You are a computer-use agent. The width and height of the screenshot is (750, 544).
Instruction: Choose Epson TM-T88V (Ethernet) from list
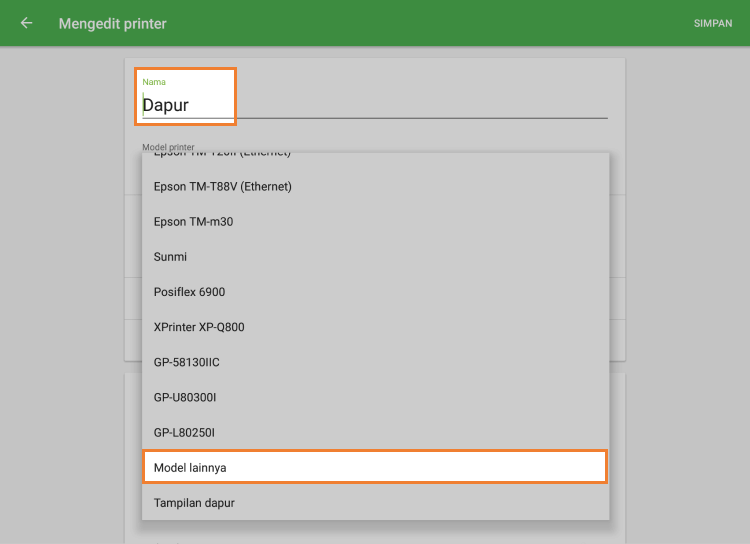[222, 186]
